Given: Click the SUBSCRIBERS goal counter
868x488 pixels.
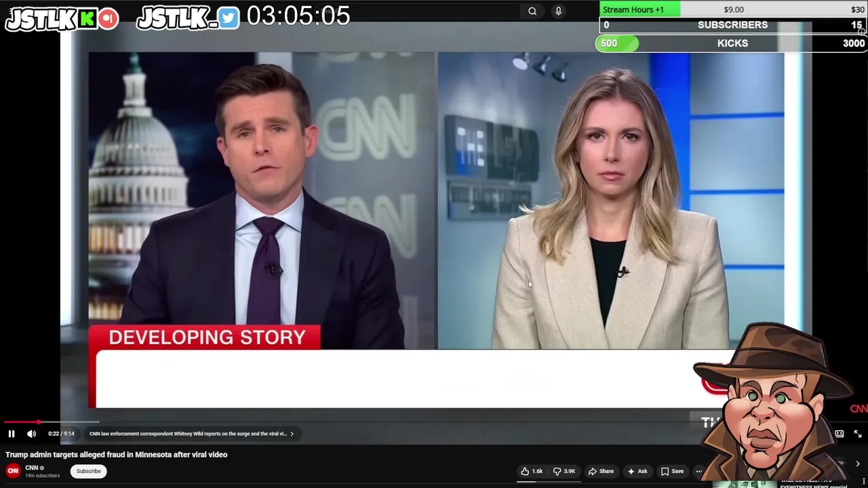Looking at the screenshot, I should coord(732,25).
